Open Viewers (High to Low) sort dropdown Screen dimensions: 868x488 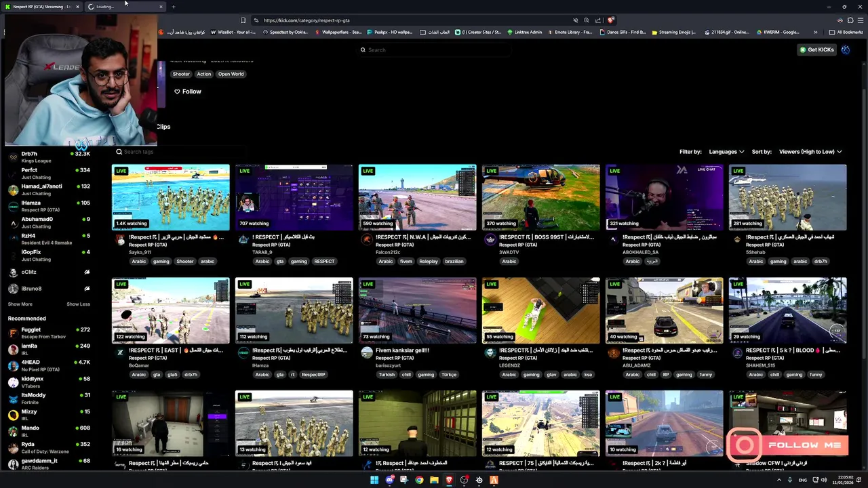810,152
